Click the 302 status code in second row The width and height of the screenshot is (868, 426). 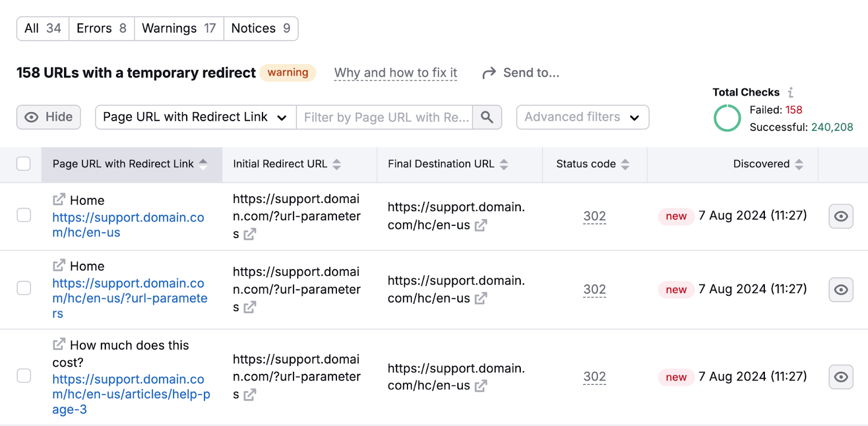(595, 289)
